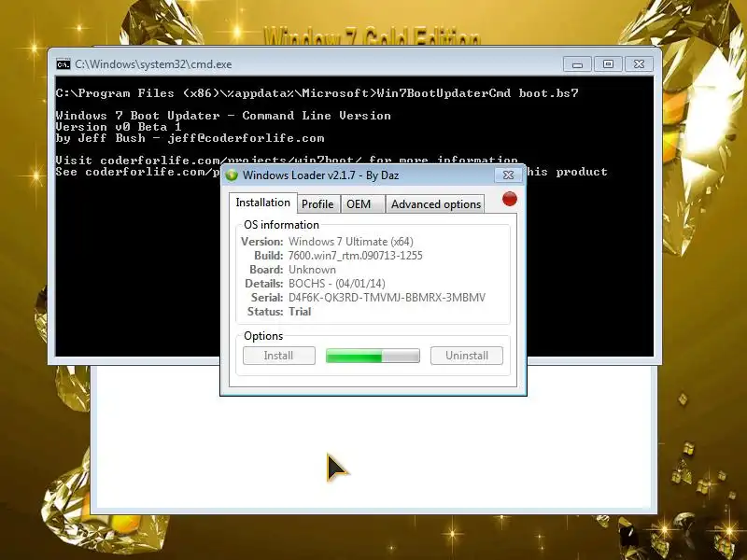The image size is (747, 560).
Task: Click the Windows 7 Ultimate (x64) version value
Action: [x=351, y=242]
